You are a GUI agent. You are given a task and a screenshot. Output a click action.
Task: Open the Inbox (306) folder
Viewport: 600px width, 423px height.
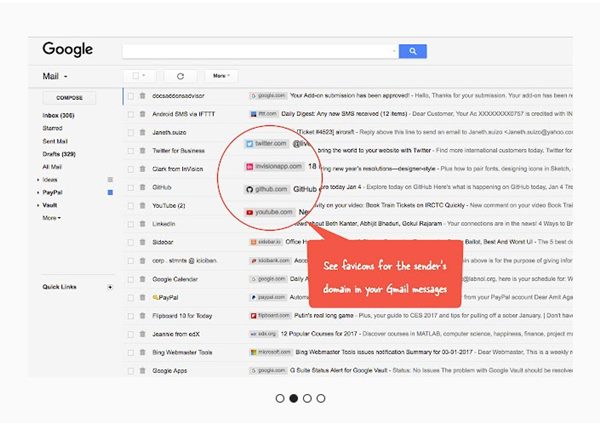[x=58, y=115]
